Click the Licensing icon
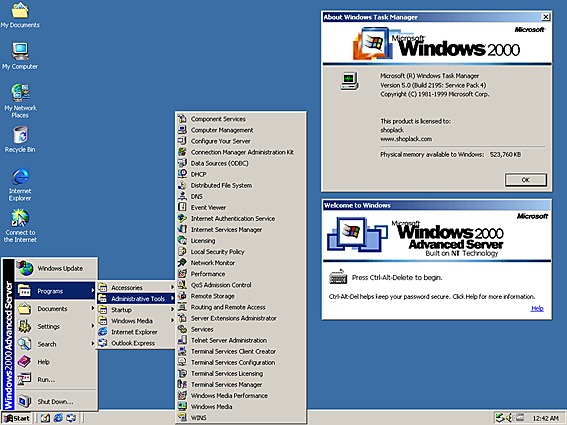Viewport: 567px width, 425px height. click(x=182, y=240)
